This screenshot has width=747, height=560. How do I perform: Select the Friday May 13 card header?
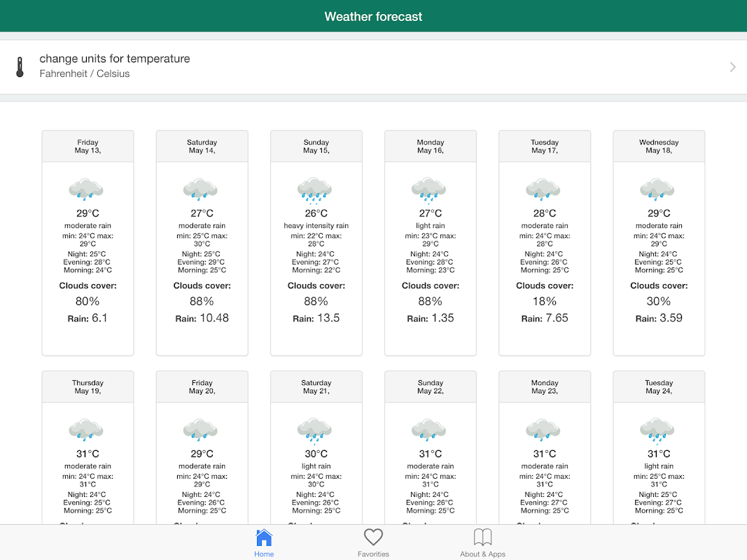(88, 146)
